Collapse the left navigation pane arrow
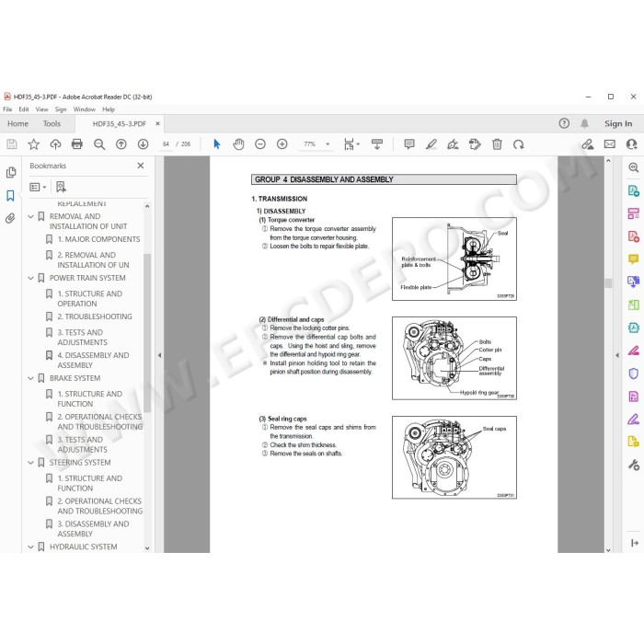 (x=159, y=355)
